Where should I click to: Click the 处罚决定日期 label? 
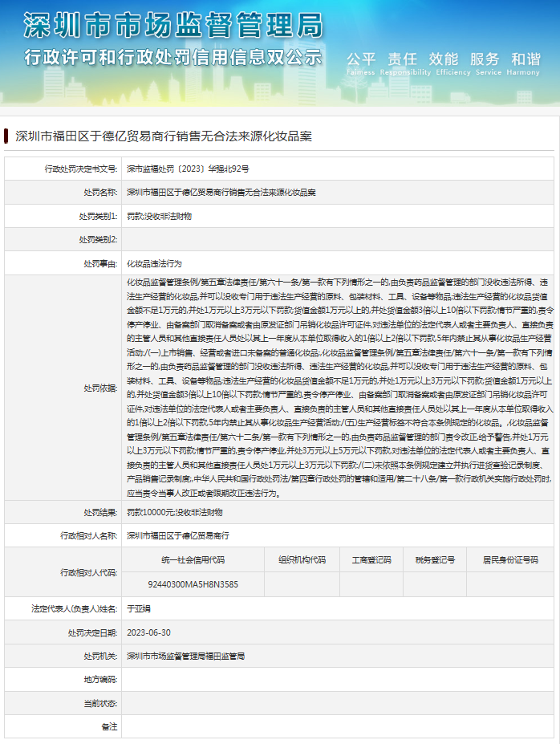pos(92,633)
